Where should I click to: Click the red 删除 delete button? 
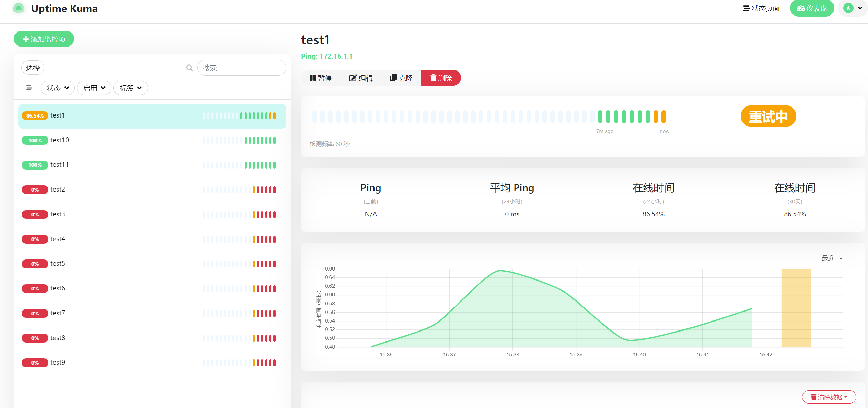point(441,78)
